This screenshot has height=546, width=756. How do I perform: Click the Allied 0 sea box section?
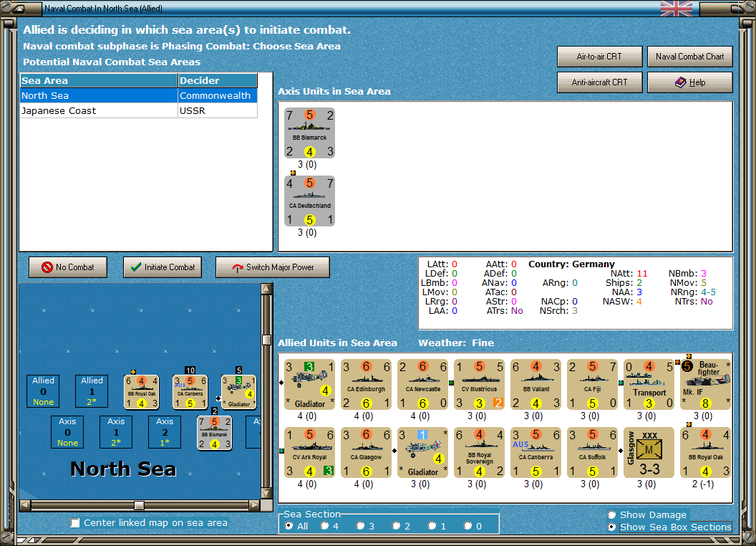click(44, 391)
